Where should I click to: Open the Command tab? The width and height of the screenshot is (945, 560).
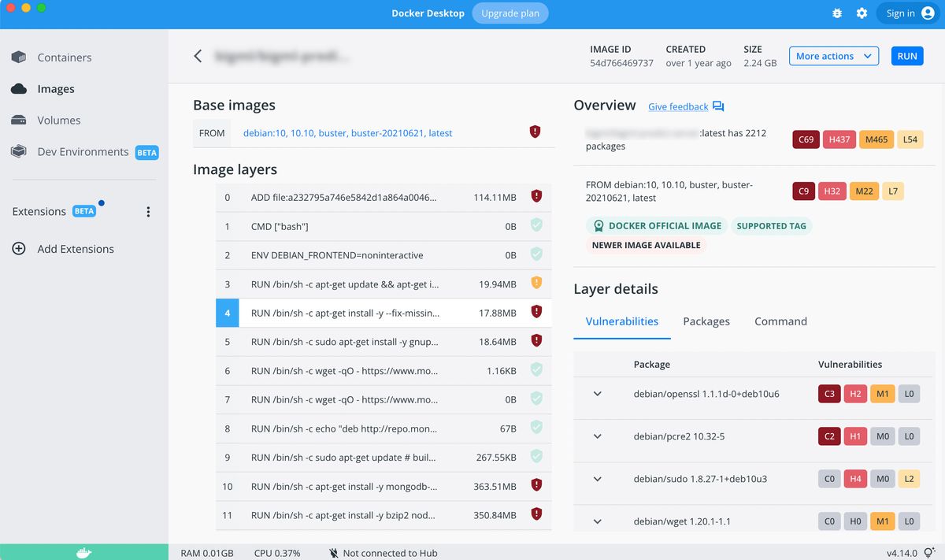click(780, 321)
